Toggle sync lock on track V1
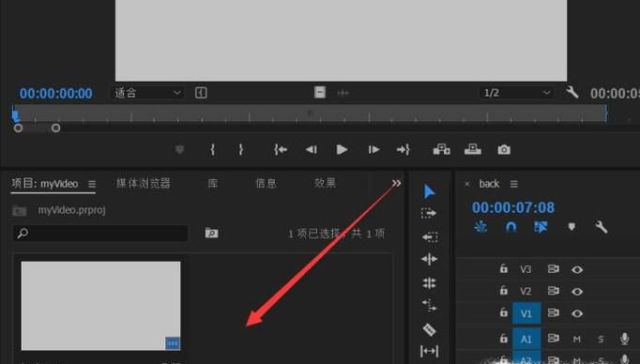640x364 pixels. coord(553,312)
